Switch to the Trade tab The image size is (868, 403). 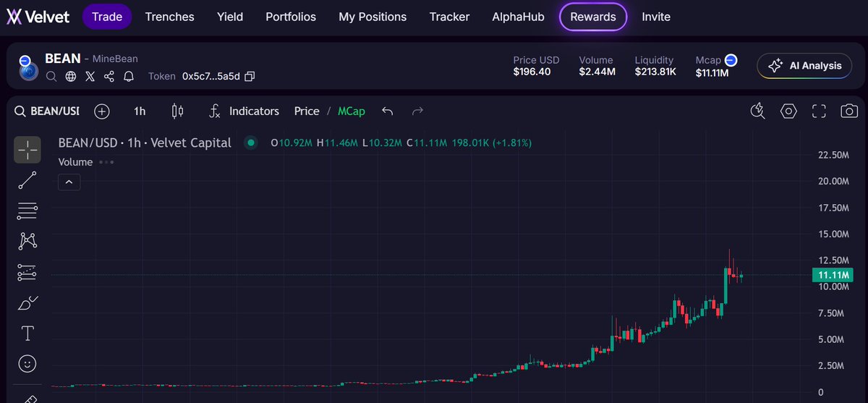coord(107,17)
